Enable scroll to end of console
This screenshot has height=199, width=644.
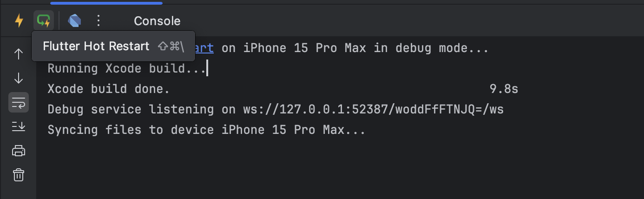pyautogui.click(x=19, y=126)
